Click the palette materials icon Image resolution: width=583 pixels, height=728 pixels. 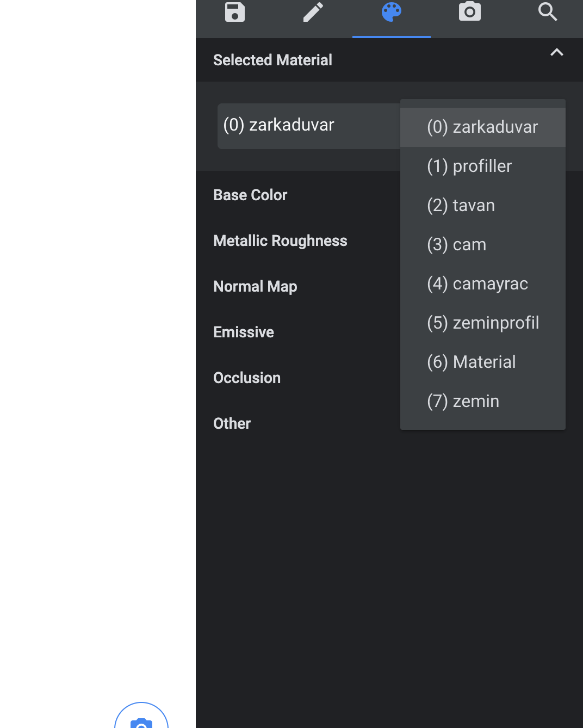pos(391,12)
